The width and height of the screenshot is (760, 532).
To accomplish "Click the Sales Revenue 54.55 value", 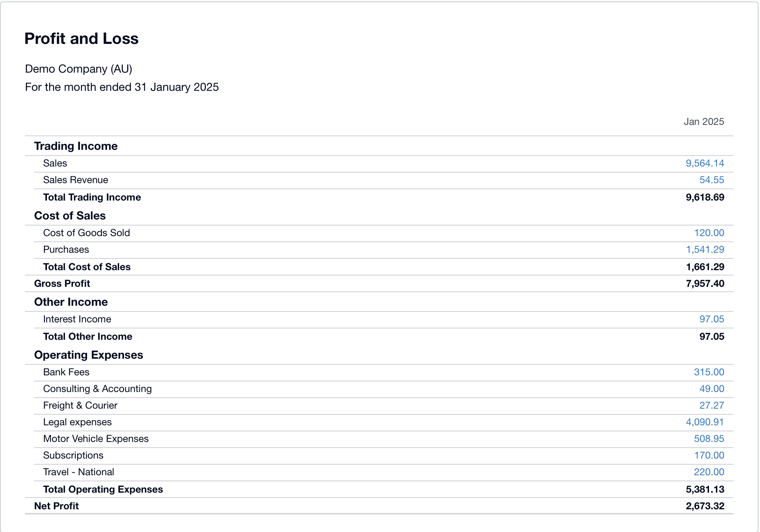I will click(712, 180).
